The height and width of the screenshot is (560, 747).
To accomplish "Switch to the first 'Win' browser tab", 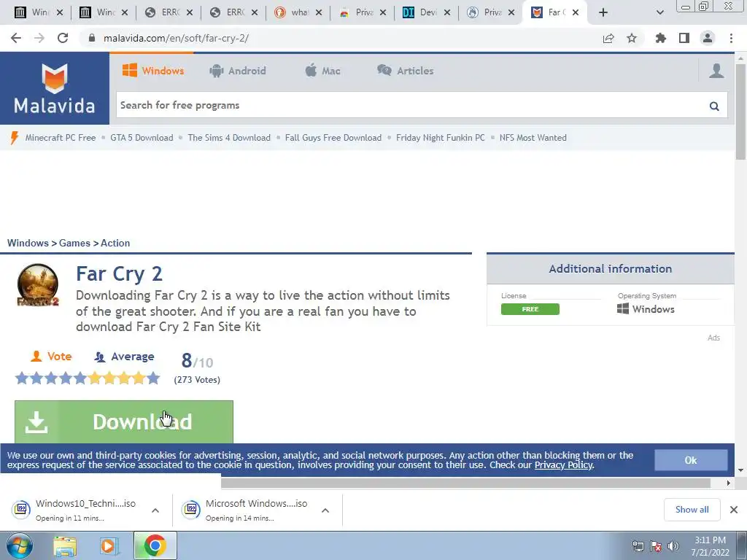I will coord(39,12).
